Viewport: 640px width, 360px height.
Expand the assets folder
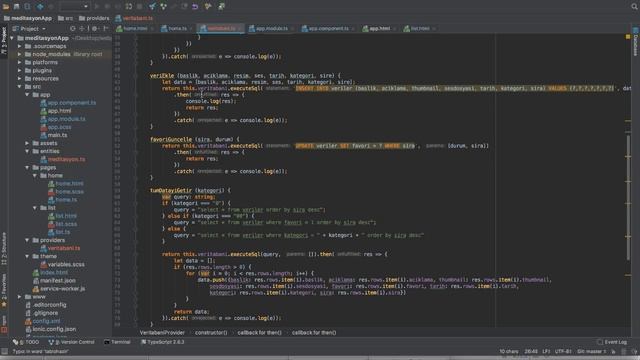(x=27, y=143)
